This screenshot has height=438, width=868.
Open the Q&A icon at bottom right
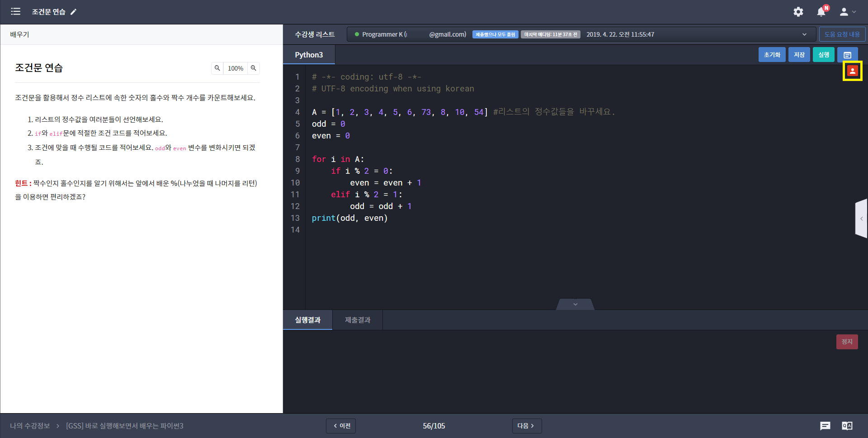847,426
